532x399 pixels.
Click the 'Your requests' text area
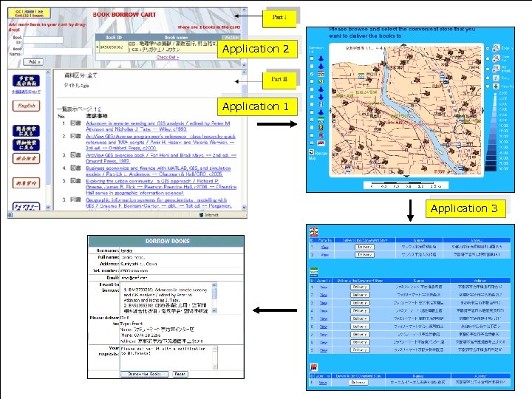click(168, 358)
